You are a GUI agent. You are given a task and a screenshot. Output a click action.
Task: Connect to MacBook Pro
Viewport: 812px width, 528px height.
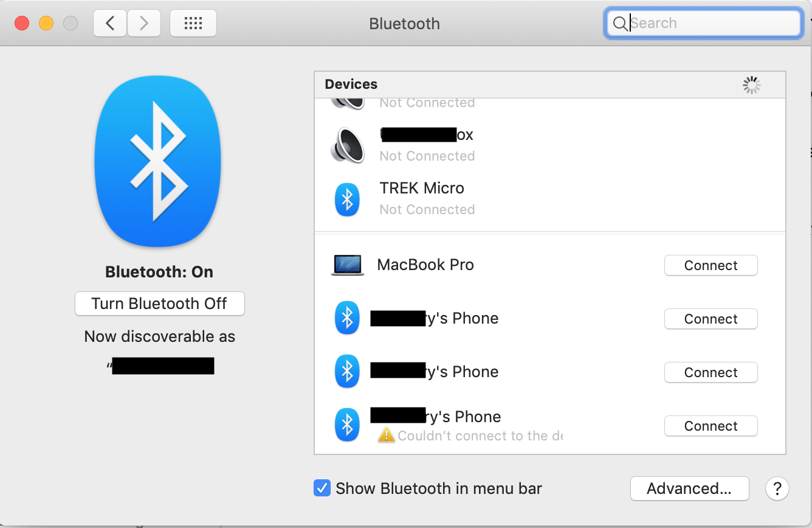[710, 265]
